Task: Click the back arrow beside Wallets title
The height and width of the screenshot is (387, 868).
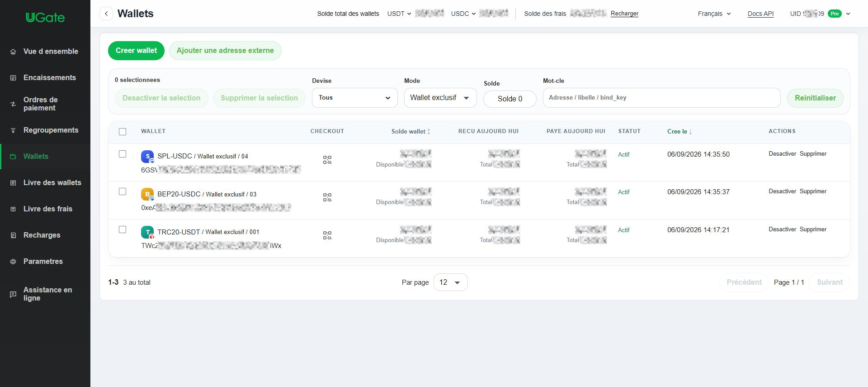Action: (106, 14)
